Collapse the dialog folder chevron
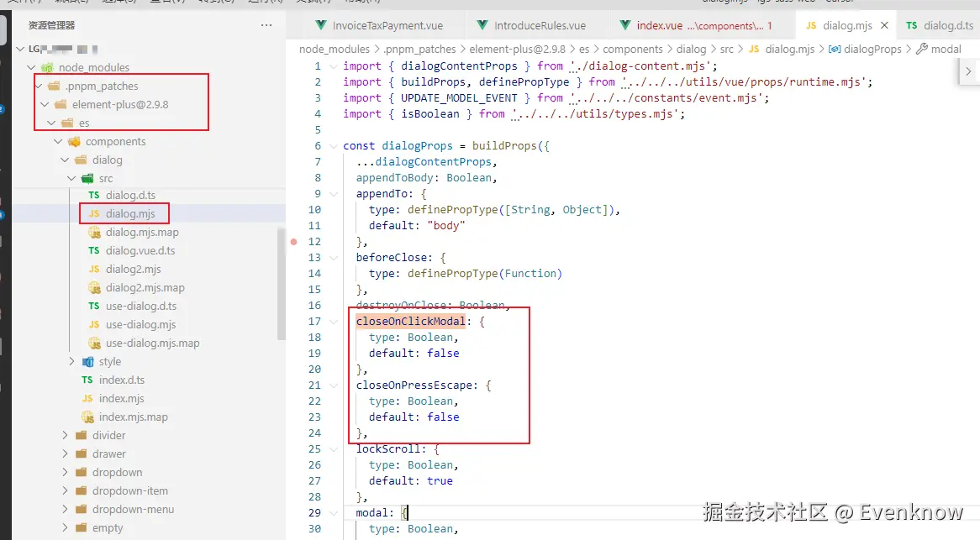Image resolution: width=980 pixels, height=540 pixels. [65, 160]
